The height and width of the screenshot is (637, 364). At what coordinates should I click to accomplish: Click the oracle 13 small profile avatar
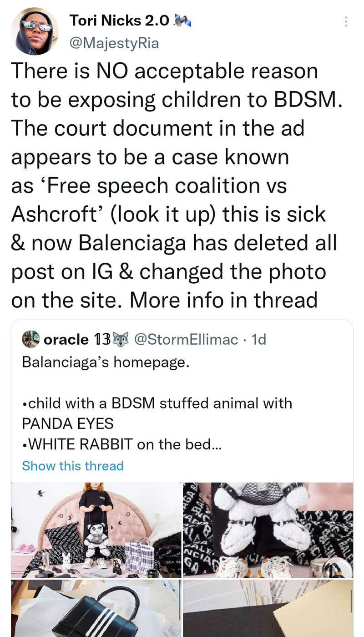coord(30,339)
